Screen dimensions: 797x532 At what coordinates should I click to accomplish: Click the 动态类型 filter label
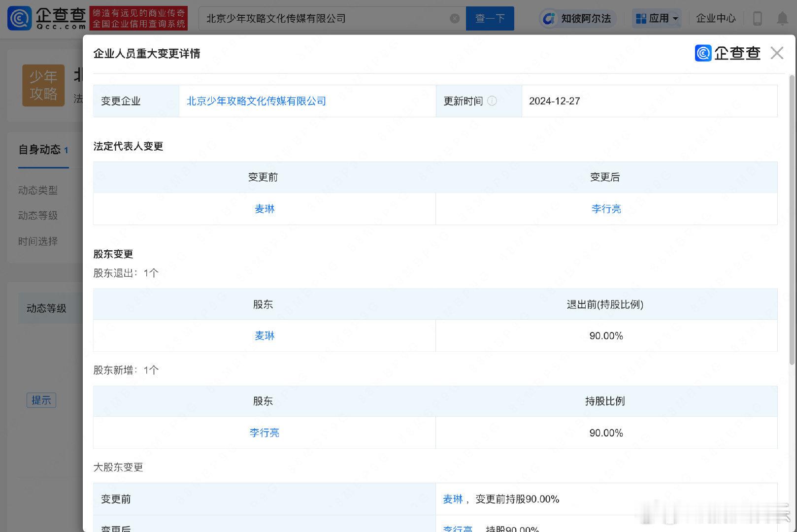(38, 190)
